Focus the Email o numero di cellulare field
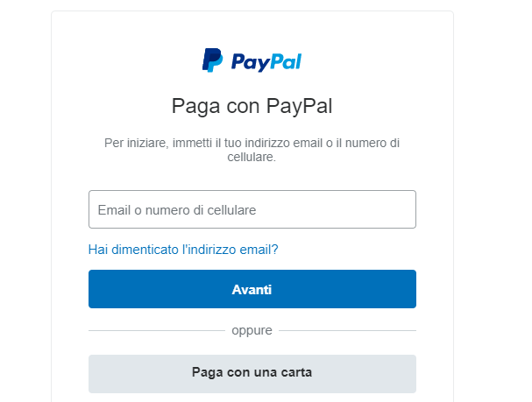532x402 pixels. pos(252,209)
